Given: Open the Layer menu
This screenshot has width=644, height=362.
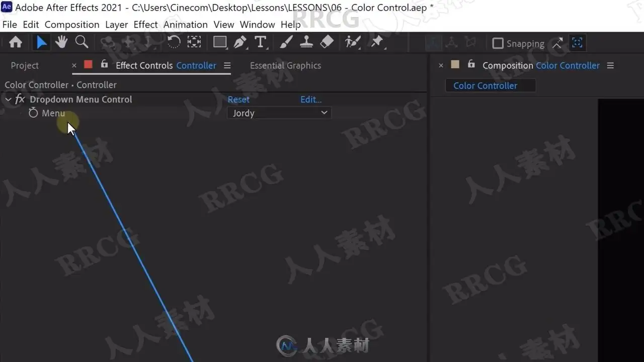Looking at the screenshot, I should pyautogui.click(x=116, y=25).
